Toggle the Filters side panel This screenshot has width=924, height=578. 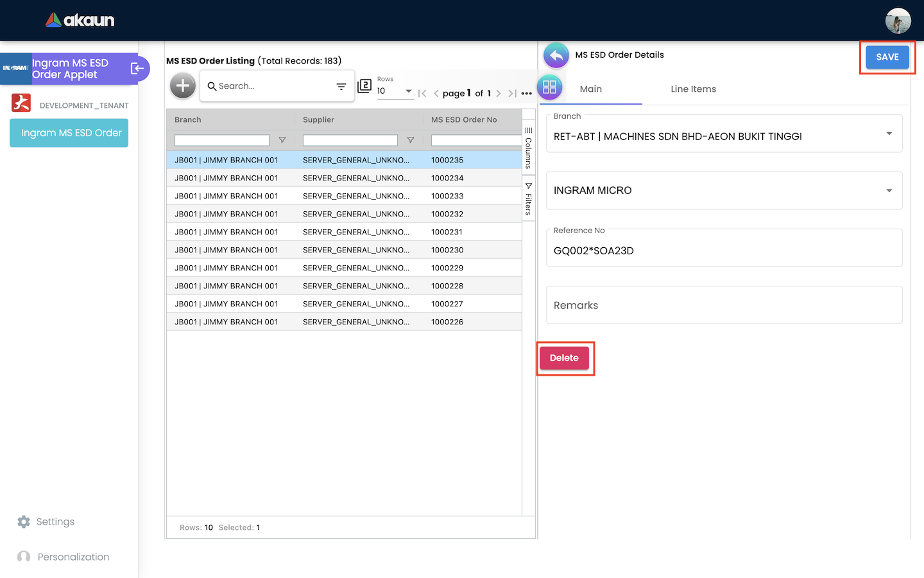(529, 200)
